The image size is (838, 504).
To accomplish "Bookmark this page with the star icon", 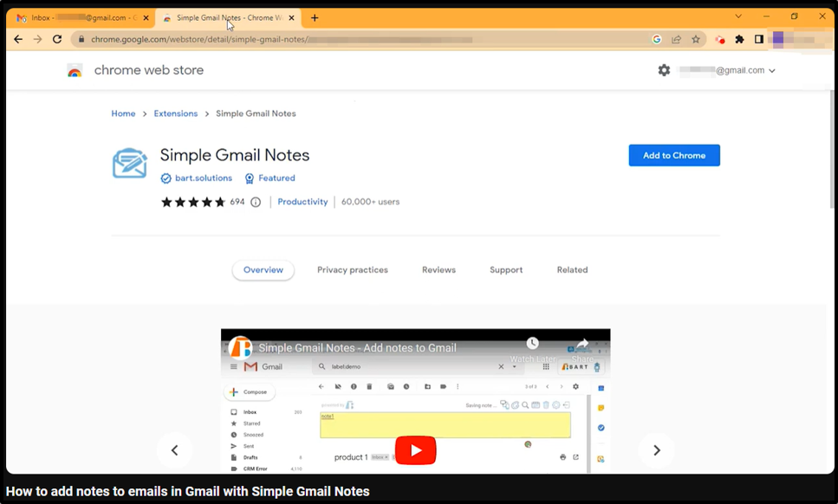I will click(696, 39).
